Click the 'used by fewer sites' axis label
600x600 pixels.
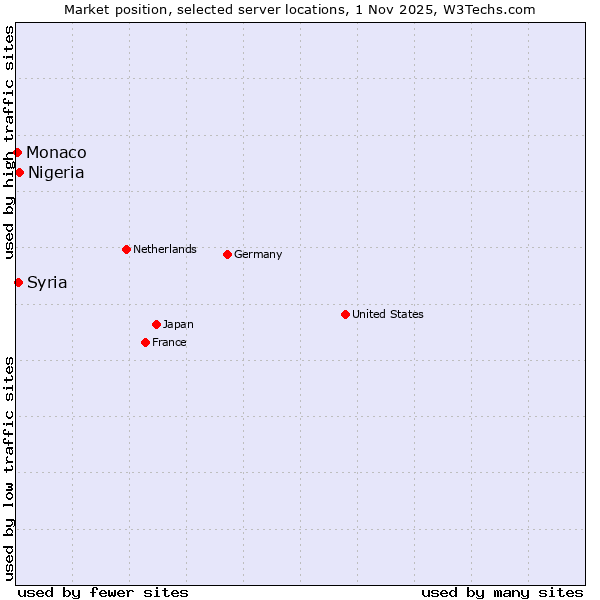pos(103,592)
